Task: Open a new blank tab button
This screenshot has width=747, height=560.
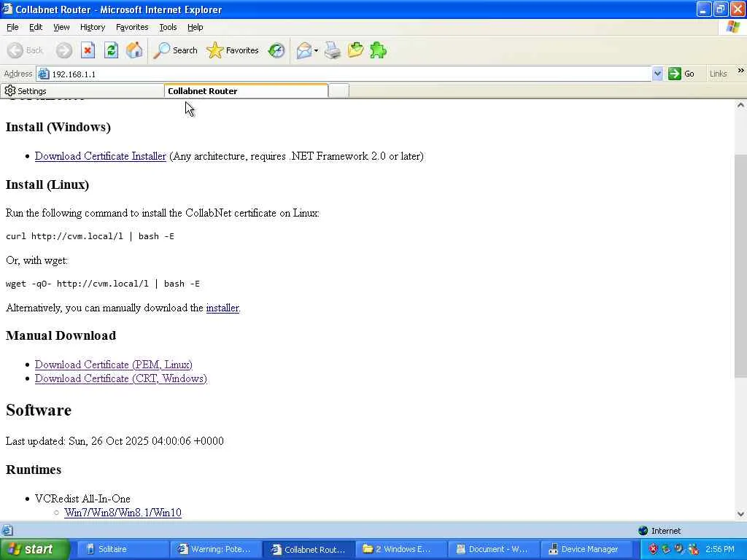Action: 338,91
